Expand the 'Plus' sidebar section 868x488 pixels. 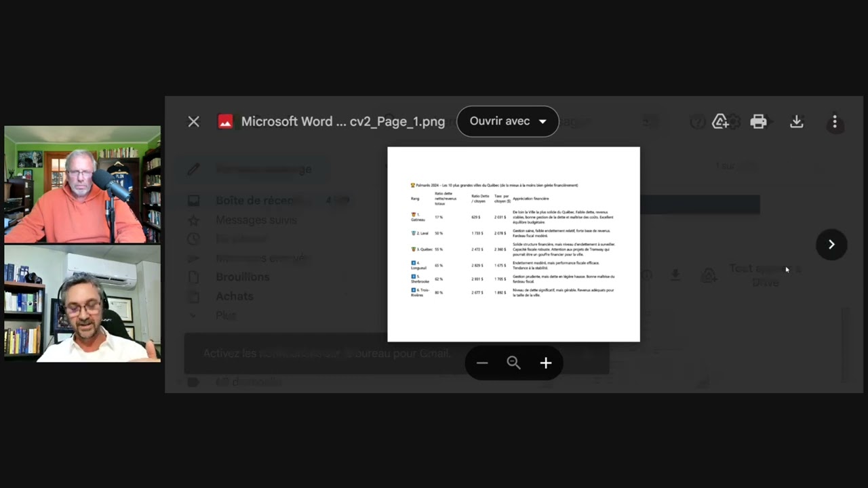225,315
